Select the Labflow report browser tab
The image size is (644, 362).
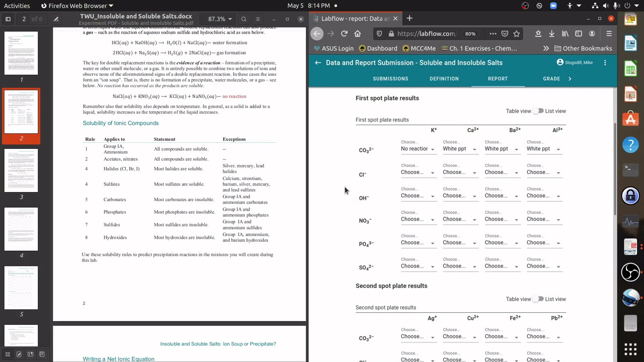[355, 19]
